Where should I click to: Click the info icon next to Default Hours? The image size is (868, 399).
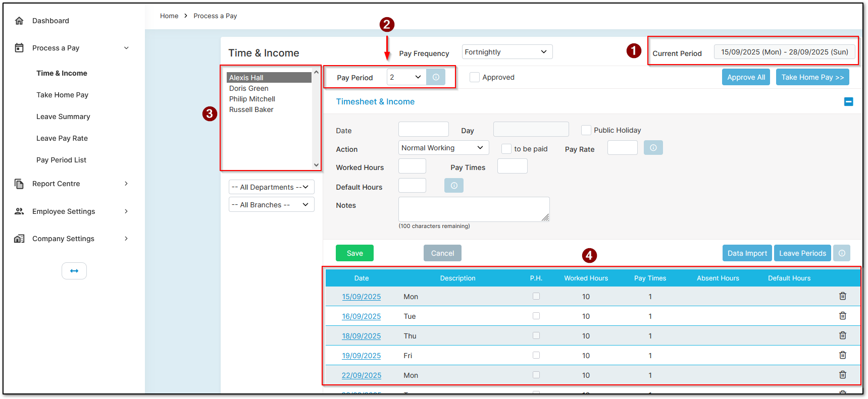(x=454, y=186)
